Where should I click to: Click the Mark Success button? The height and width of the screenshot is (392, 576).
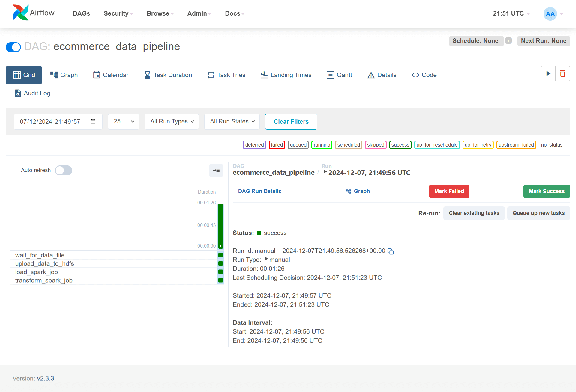tap(547, 191)
